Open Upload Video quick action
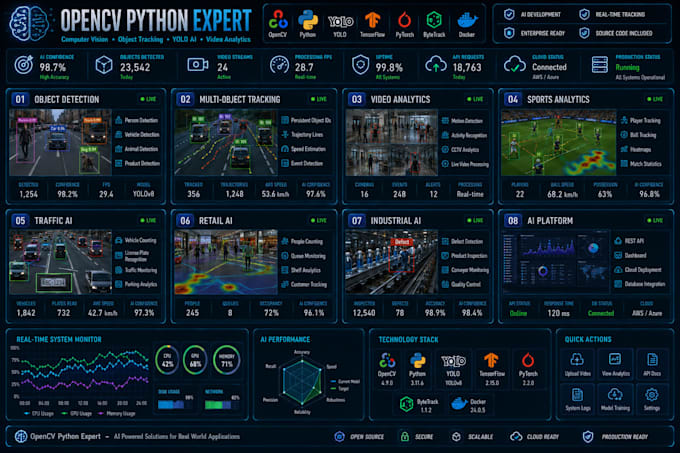680x453 pixels. (x=577, y=364)
